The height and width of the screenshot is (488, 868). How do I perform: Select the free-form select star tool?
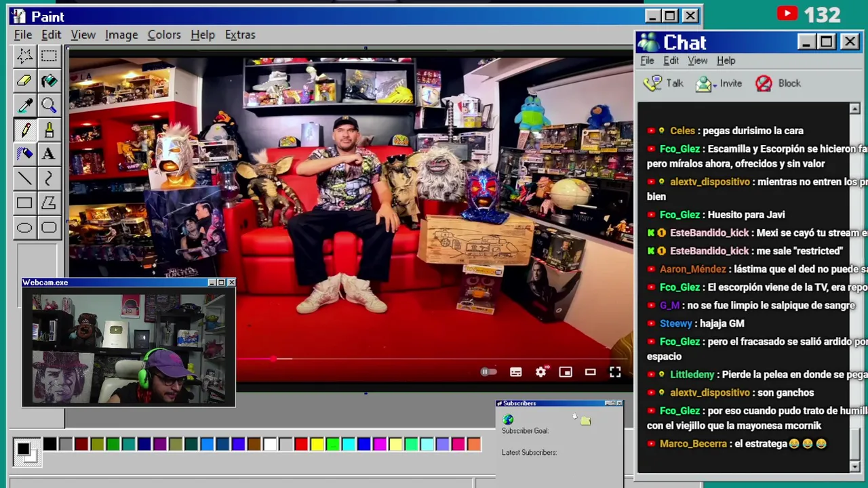pos(24,56)
